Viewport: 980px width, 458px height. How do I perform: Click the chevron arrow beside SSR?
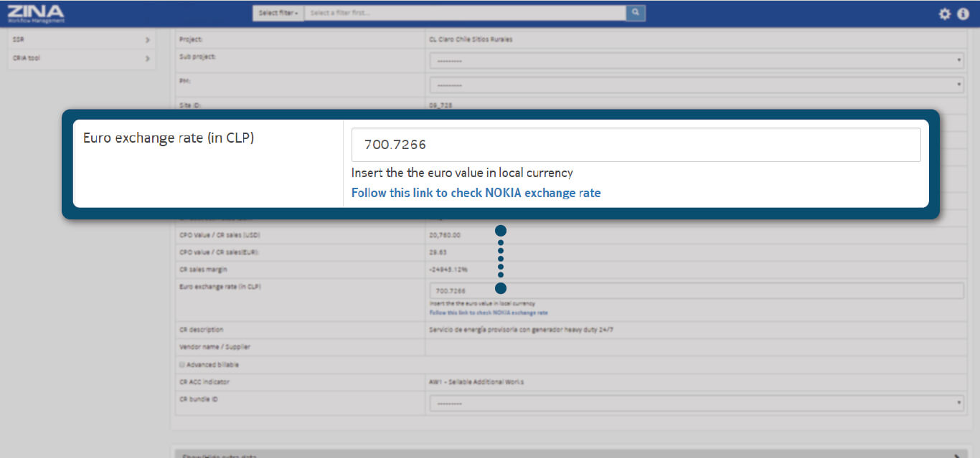click(147, 40)
